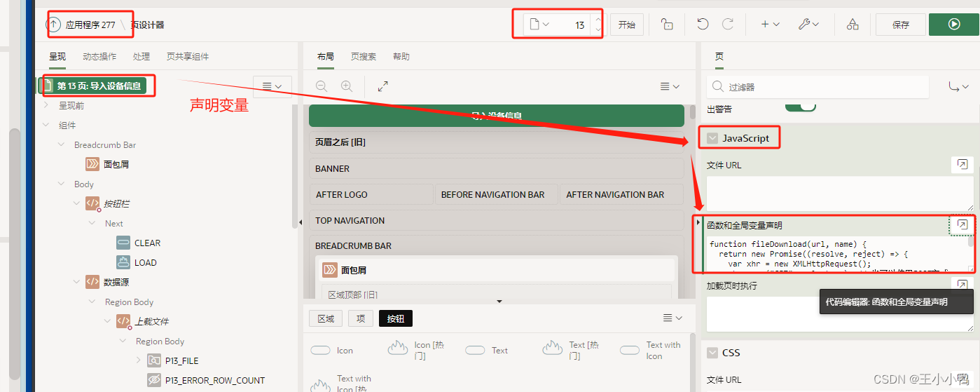This screenshot has height=392, width=980.
Task: Select the 面包屑 tree item
Action: pyautogui.click(x=116, y=164)
